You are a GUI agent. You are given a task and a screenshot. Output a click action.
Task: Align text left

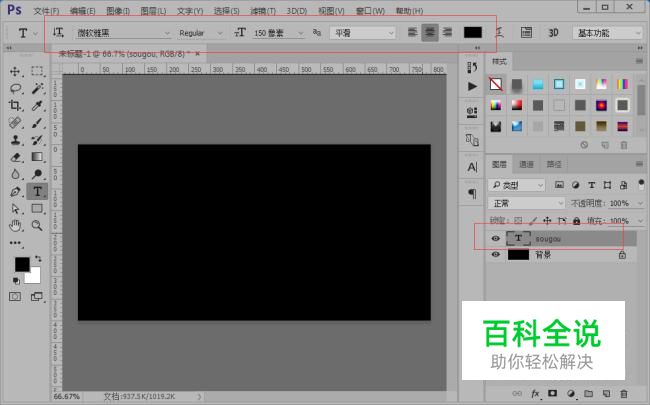pyautogui.click(x=412, y=32)
